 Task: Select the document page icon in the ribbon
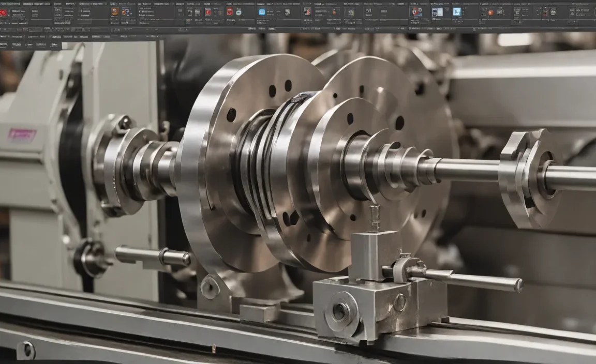[x=440, y=11]
